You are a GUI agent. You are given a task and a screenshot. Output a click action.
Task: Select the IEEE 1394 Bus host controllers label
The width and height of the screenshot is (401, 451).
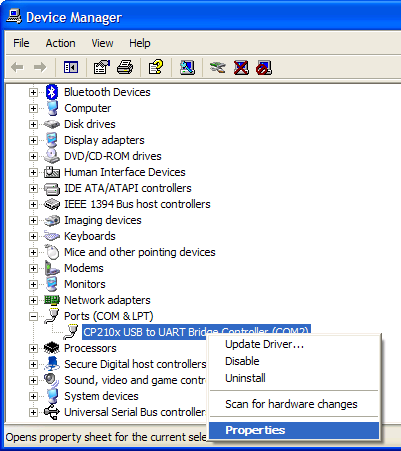coord(137,204)
